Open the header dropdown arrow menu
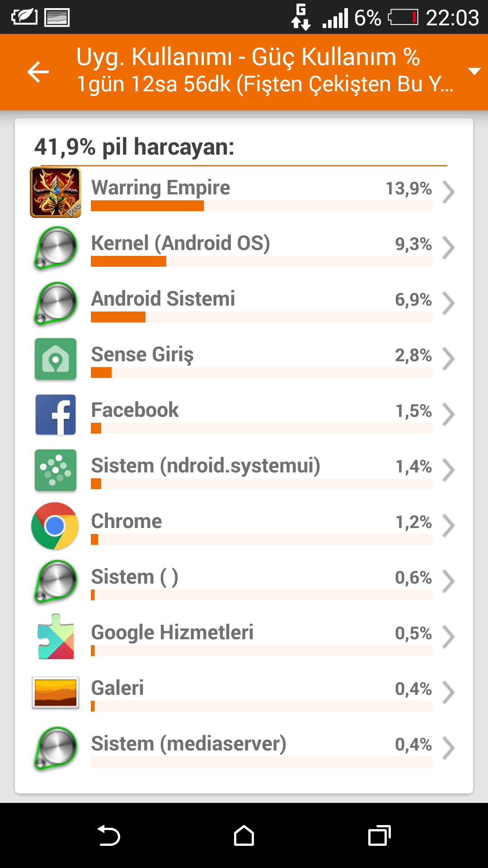 (474, 71)
